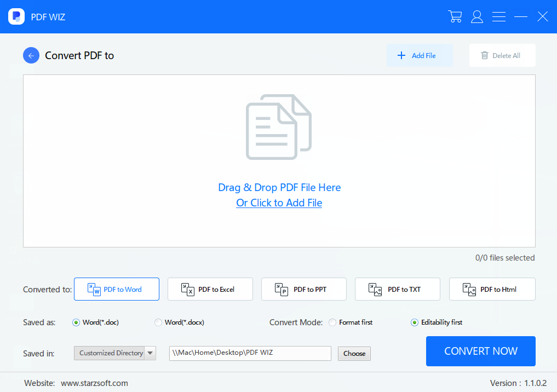Click the Or Click to Add File link
Viewport: 557px width, 392px height.
point(279,203)
